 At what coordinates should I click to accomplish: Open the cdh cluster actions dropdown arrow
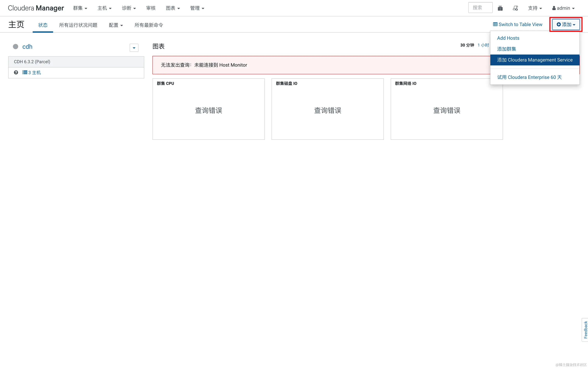[x=134, y=48]
